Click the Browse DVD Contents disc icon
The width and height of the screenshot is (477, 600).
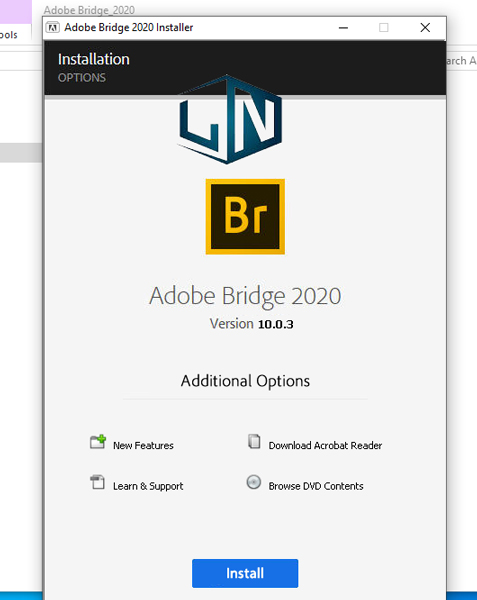(x=254, y=482)
